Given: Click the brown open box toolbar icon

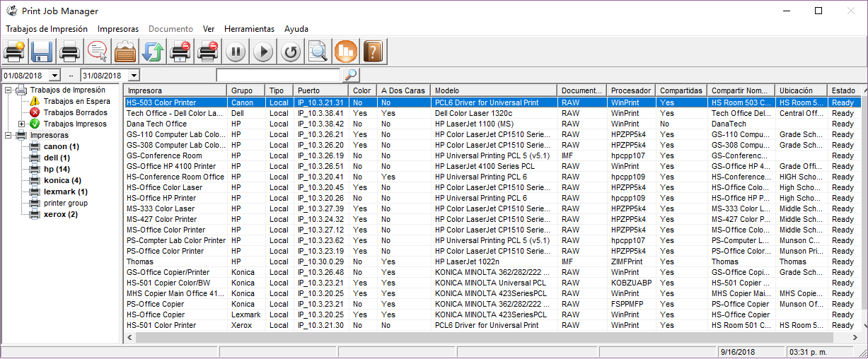Looking at the screenshot, I should (x=125, y=52).
